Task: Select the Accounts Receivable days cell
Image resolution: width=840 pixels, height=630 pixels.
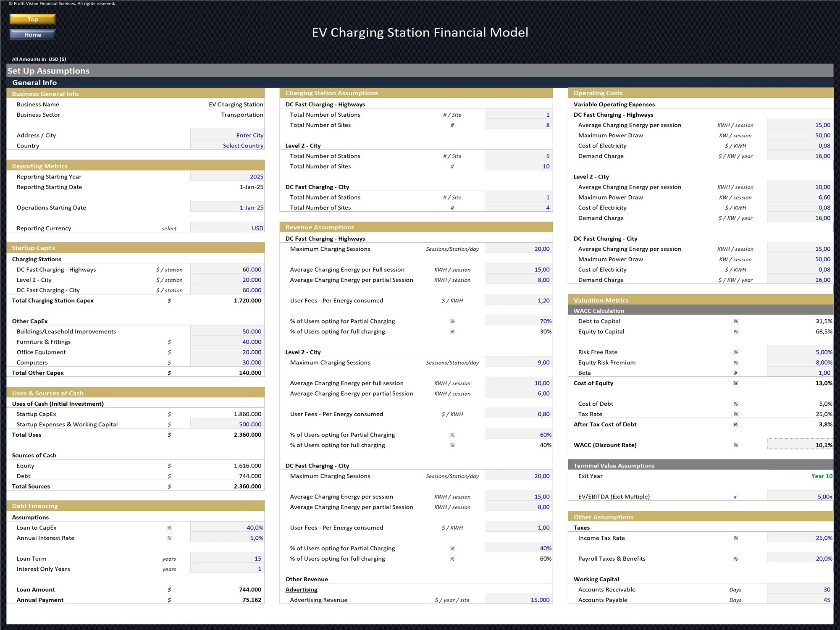Action: pyautogui.click(x=800, y=590)
